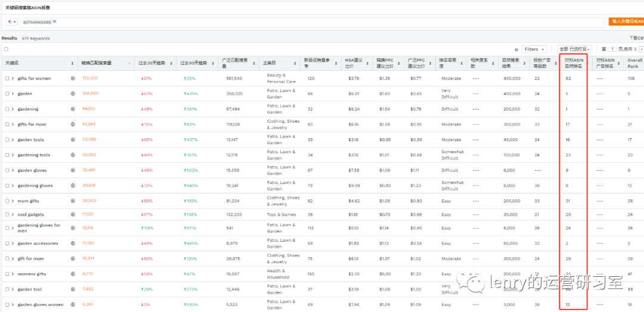Click inside the ASIN keyword search field
Viewport: 644px width, 312px height.
pos(312,21)
